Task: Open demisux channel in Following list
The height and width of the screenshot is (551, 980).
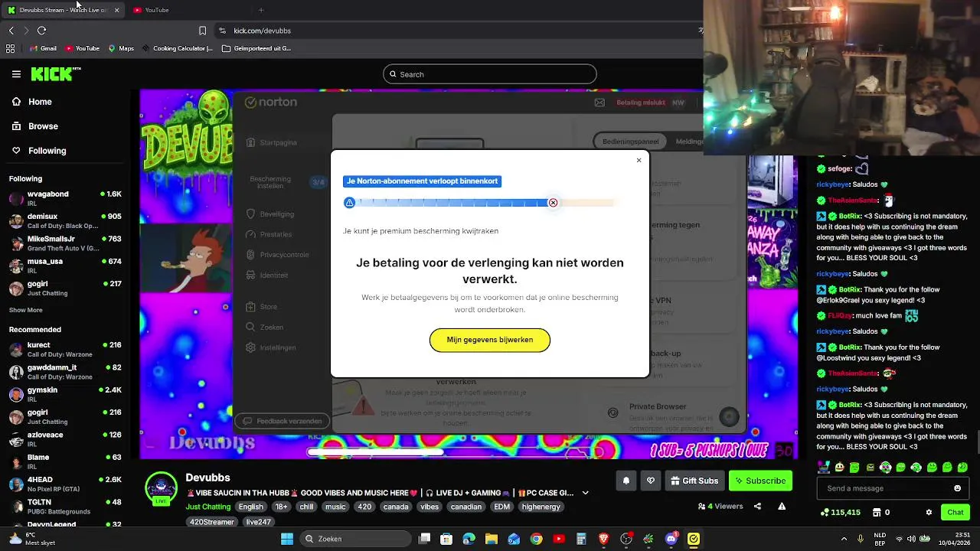Action: (x=65, y=220)
